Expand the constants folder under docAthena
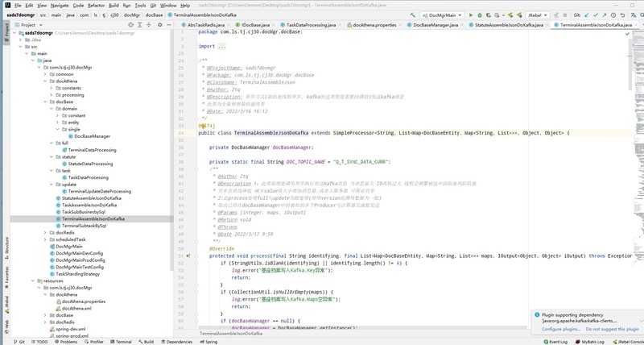The width and height of the screenshot is (644, 345). 52,88
